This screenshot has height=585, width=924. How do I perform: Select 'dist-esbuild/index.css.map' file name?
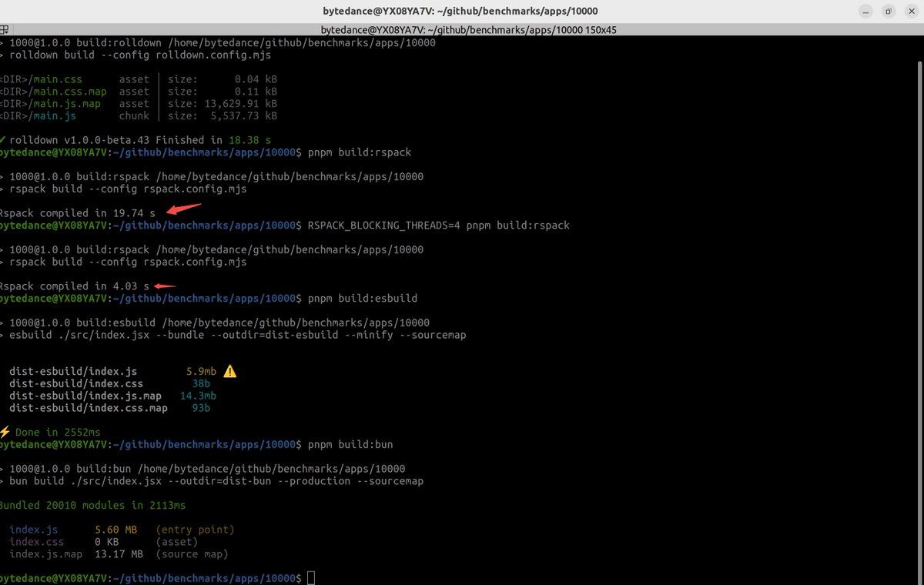[89, 408]
